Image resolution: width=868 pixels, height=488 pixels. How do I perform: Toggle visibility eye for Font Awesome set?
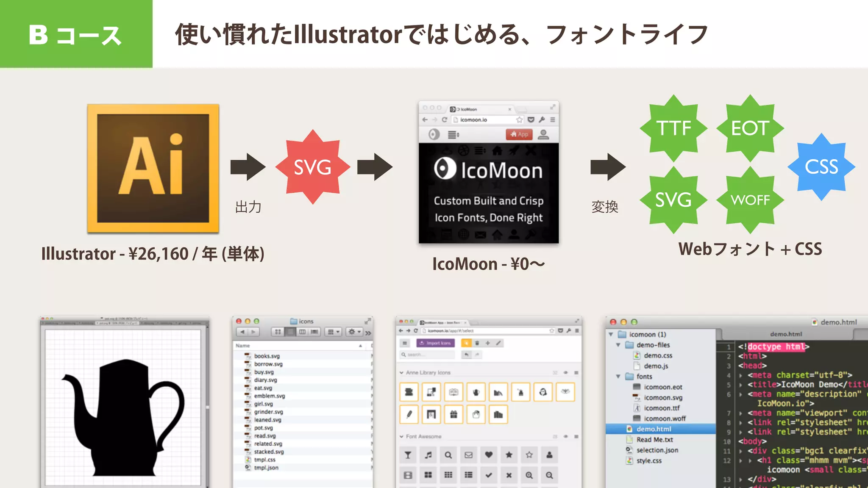coord(565,436)
